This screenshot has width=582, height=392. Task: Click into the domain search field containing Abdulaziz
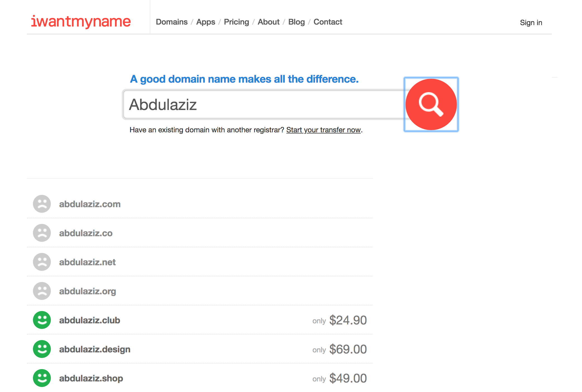tap(263, 105)
